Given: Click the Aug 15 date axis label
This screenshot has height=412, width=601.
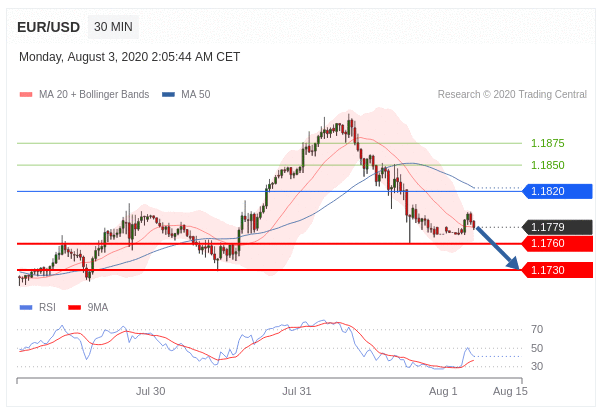Looking at the screenshot, I should pos(510,391).
